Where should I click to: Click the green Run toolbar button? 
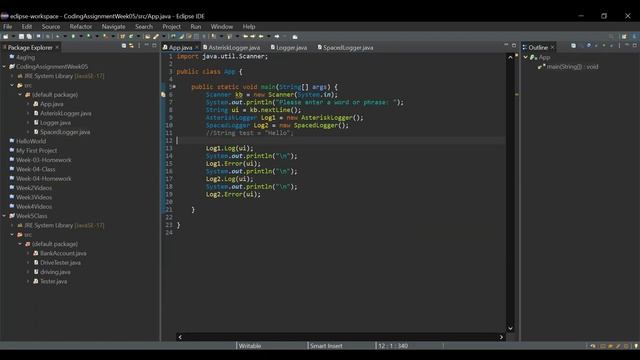click(73, 36)
